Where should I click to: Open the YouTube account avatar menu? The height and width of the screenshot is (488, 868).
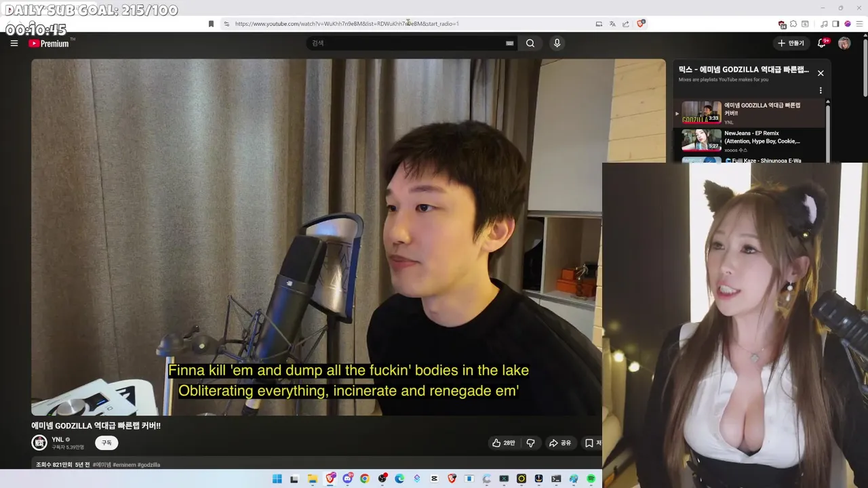click(x=844, y=43)
